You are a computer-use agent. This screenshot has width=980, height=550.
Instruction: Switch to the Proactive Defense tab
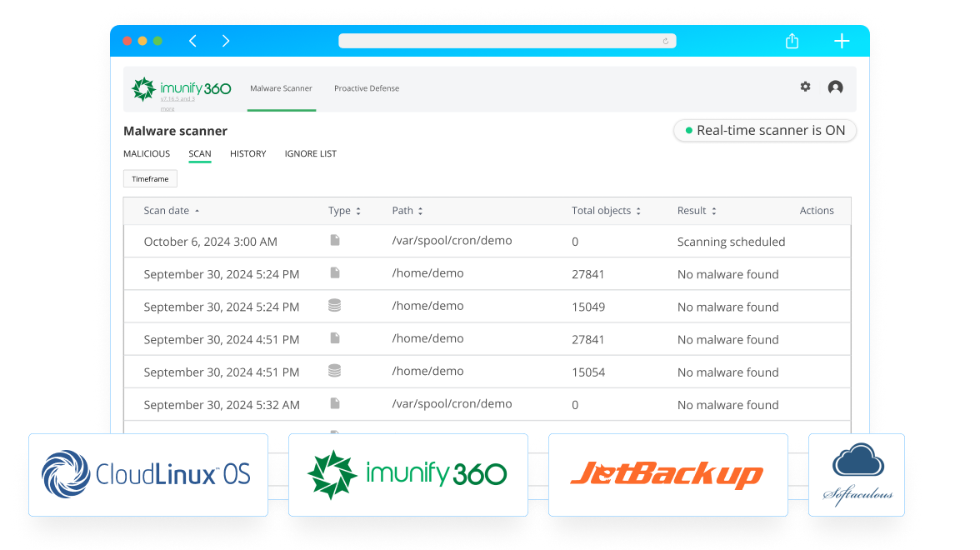(x=367, y=88)
